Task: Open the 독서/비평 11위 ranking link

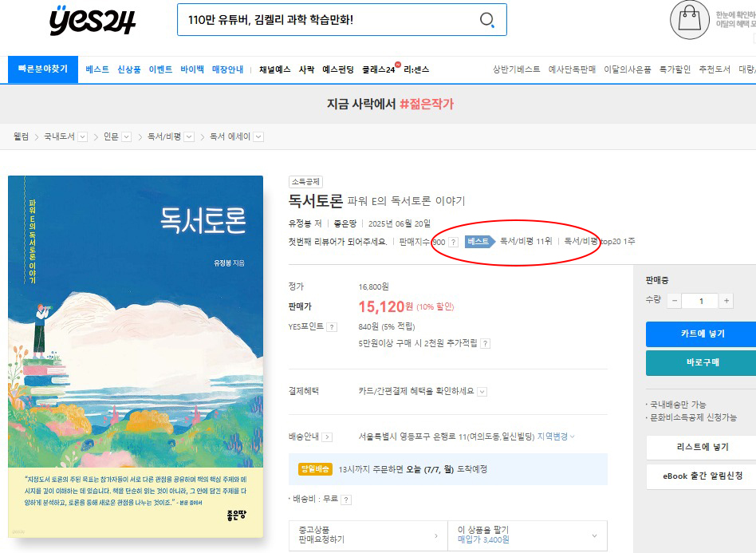Action: [x=526, y=241]
